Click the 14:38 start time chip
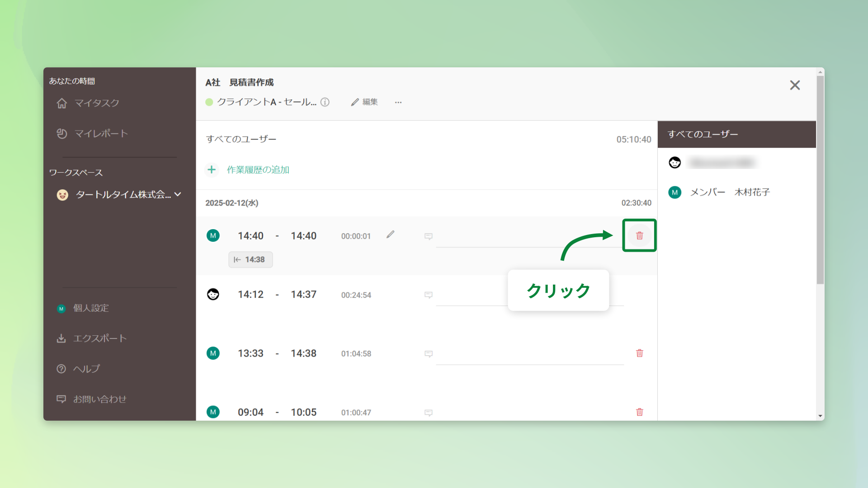This screenshot has width=868, height=488. click(x=250, y=259)
